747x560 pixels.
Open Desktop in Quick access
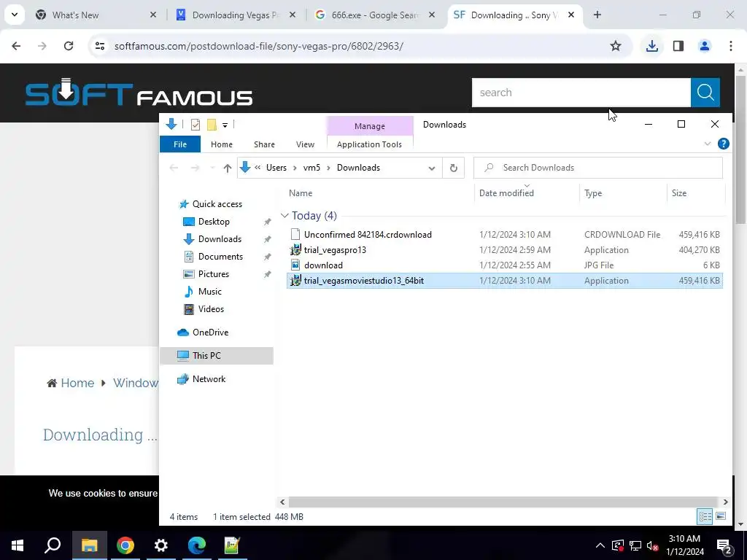[x=214, y=222]
